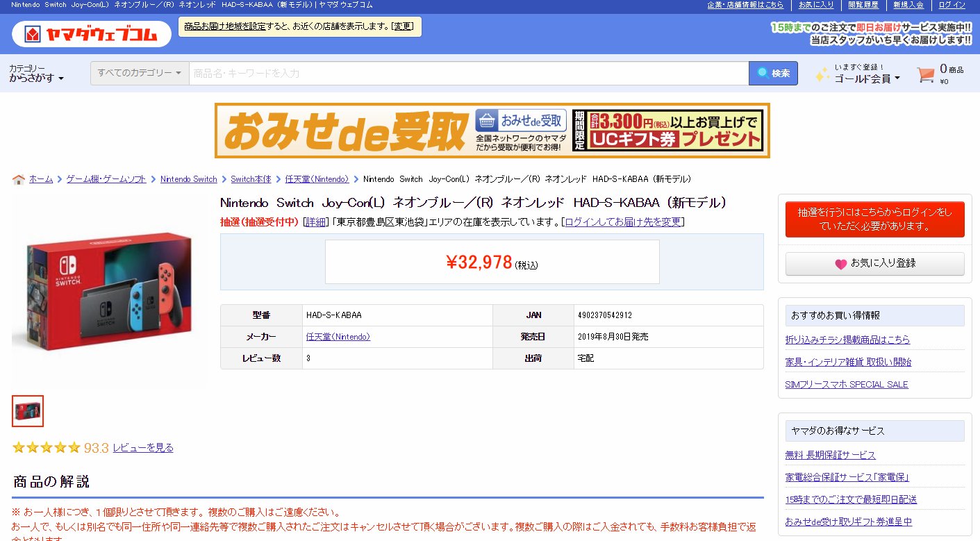Screen dimensions: 980x541
Task: Open レビューを見る link
Action: [143, 448]
